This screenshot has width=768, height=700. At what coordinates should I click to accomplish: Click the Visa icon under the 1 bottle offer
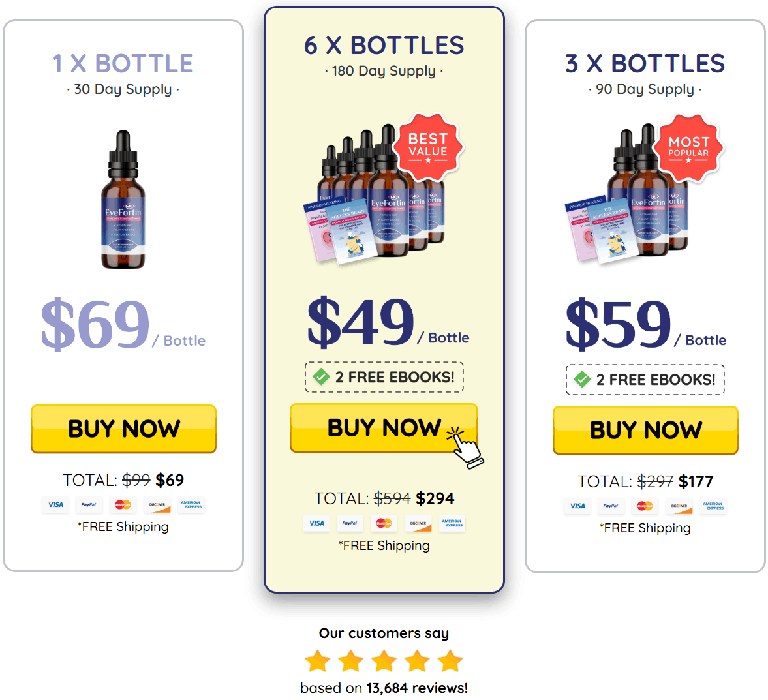56,504
